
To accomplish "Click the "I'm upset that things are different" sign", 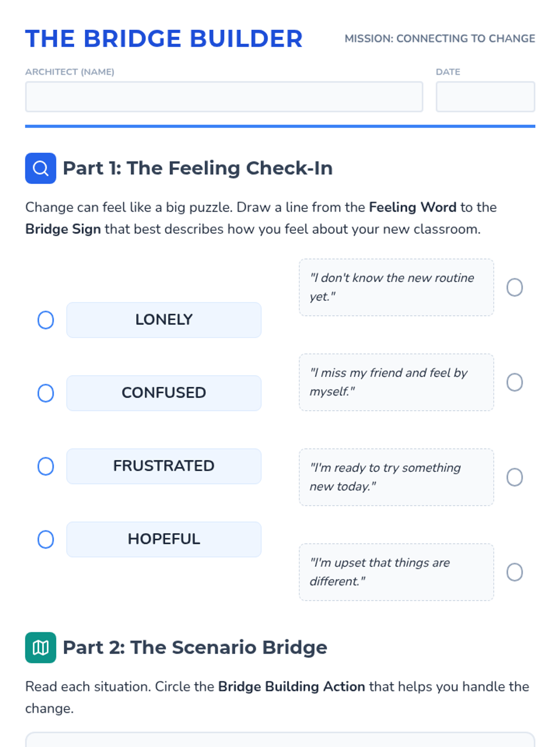I will point(396,572).
